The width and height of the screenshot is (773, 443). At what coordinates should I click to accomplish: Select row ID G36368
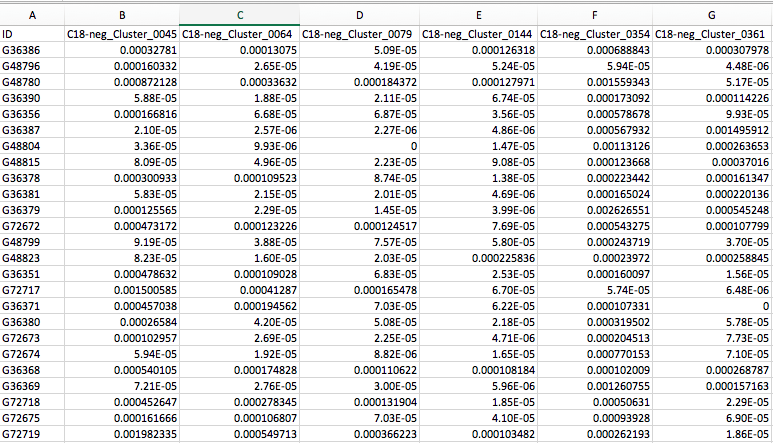click(32, 370)
